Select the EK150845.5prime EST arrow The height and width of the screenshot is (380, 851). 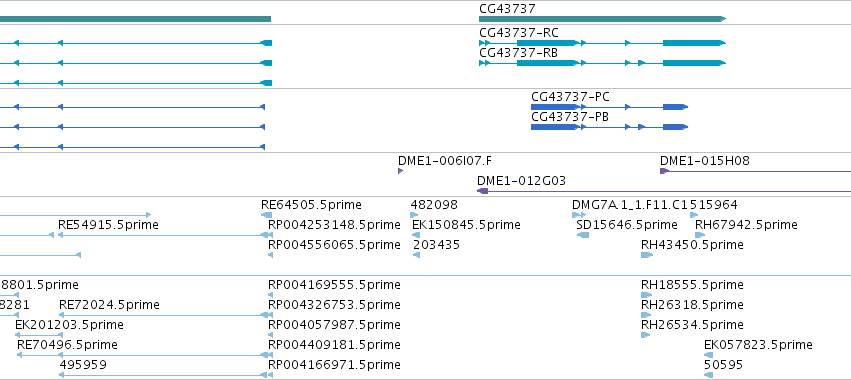pos(416,235)
